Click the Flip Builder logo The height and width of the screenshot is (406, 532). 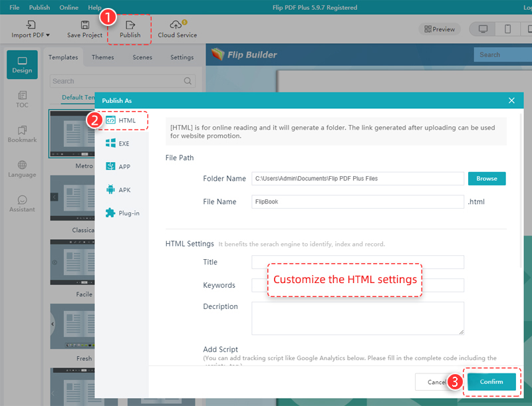click(x=244, y=54)
